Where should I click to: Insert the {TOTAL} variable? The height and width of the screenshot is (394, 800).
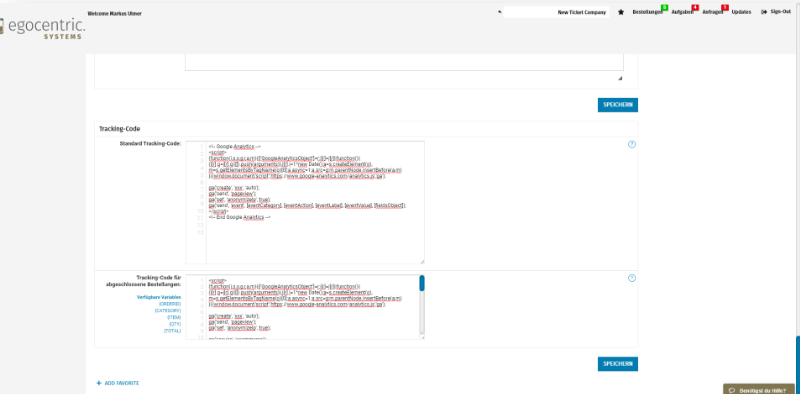172,331
